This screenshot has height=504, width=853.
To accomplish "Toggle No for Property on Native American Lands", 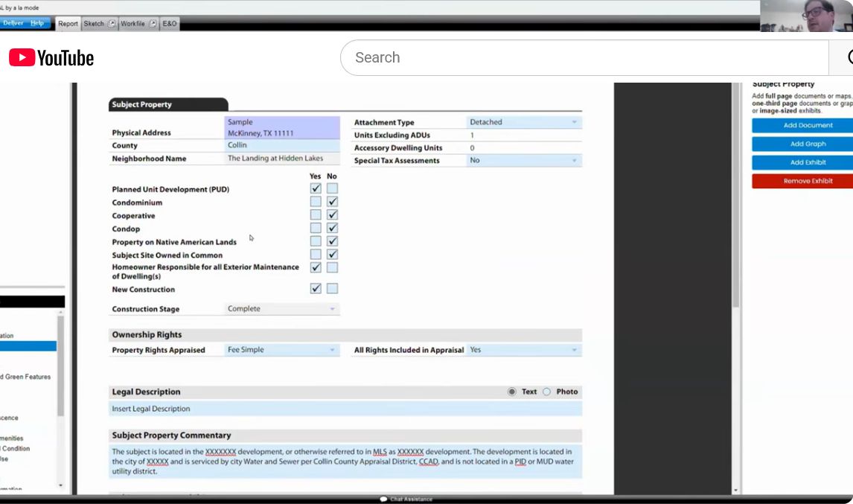I will coord(332,241).
